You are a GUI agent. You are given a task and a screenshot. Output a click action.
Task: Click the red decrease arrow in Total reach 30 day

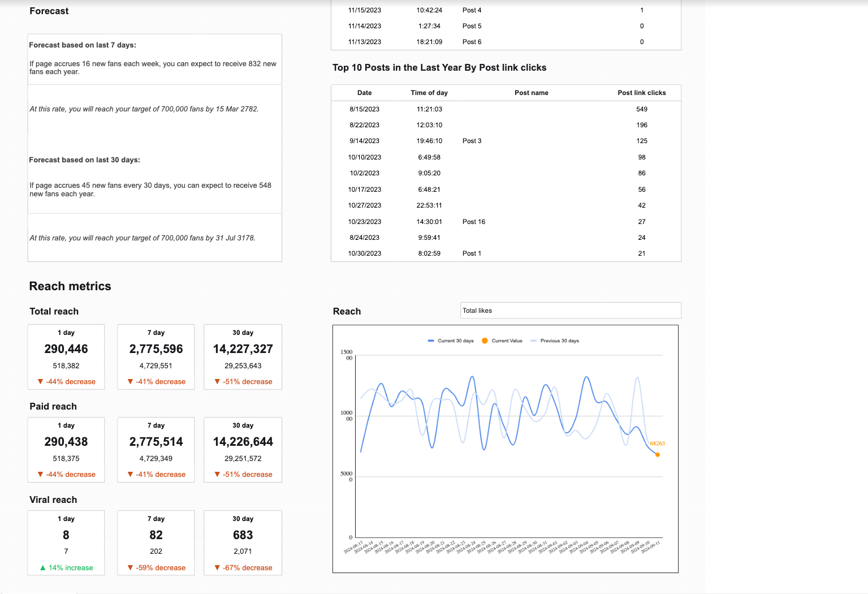(217, 381)
